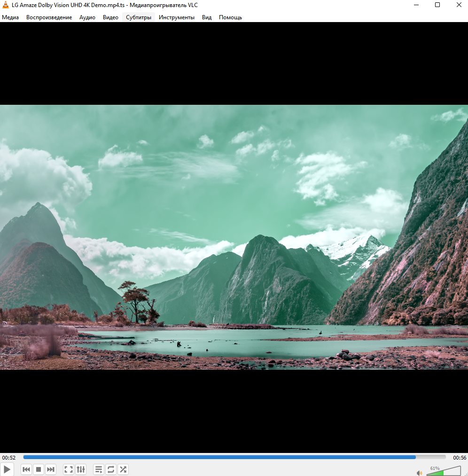Open the Инструменты menu
Viewport: 468px width, 476px height.
[x=177, y=17]
